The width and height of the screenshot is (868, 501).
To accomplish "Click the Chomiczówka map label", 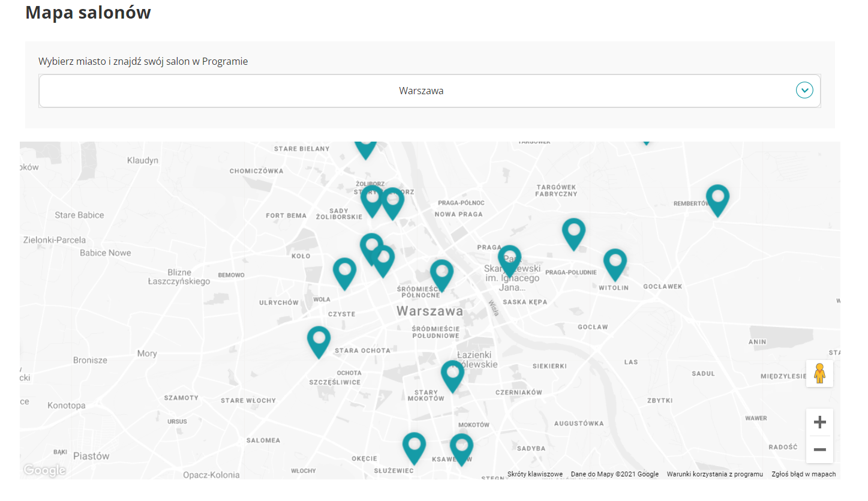I will pyautogui.click(x=257, y=171).
